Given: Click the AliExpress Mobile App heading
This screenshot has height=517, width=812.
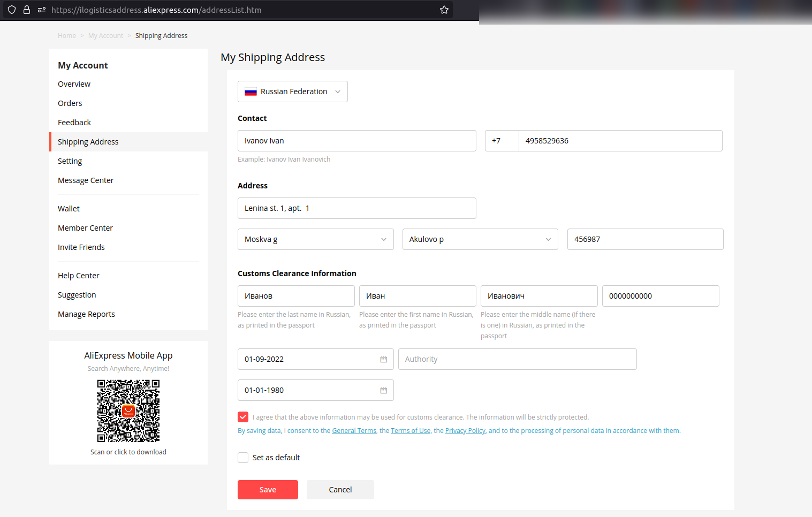Looking at the screenshot, I should [x=128, y=355].
